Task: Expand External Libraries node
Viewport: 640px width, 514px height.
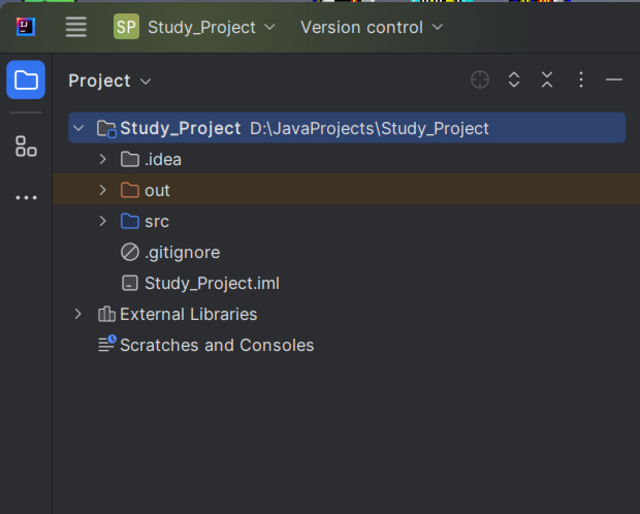Action: (x=78, y=314)
